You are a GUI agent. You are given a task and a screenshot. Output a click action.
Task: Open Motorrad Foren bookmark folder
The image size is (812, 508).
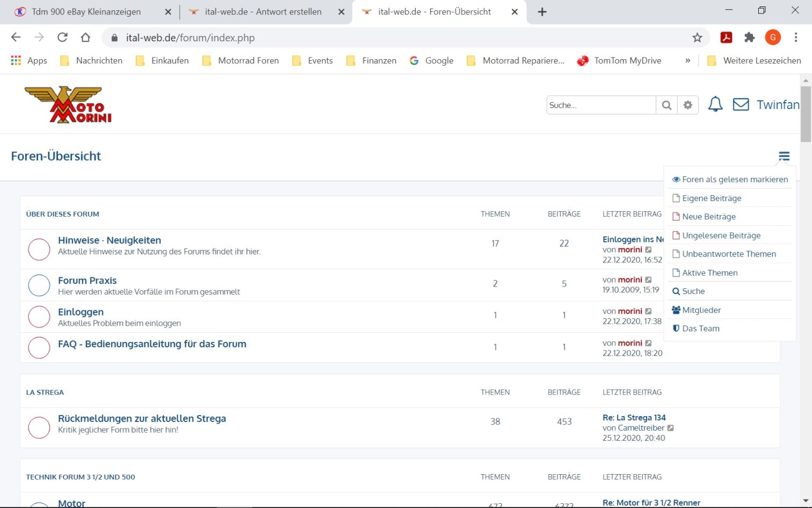(241, 61)
